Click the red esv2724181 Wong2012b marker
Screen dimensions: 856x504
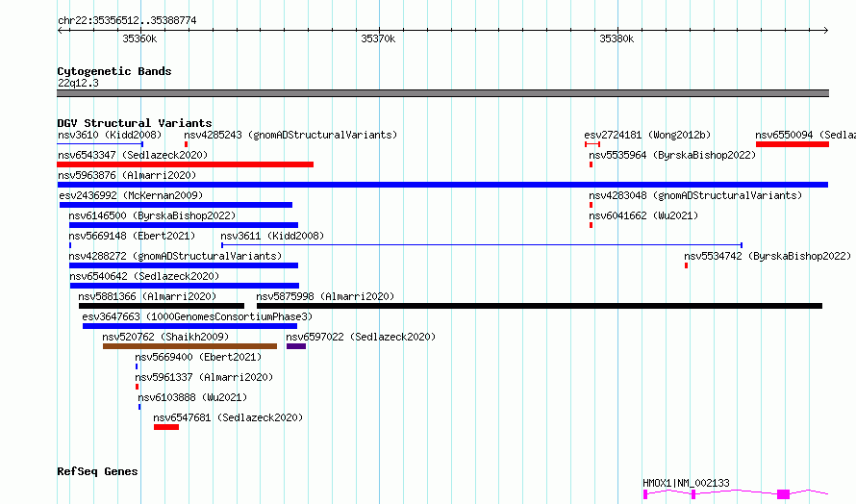click(x=592, y=144)
